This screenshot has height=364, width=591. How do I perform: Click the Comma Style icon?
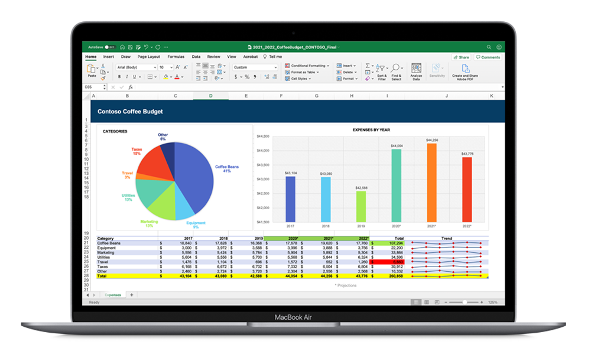255,77
